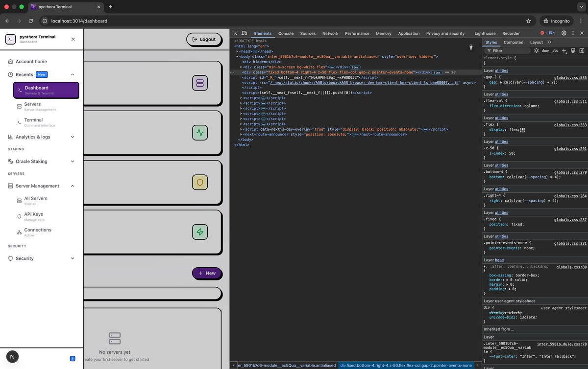Screen dimensions: 588x369
Task: Close the sidebar with the X button
Action: click(x=73, y=39)
